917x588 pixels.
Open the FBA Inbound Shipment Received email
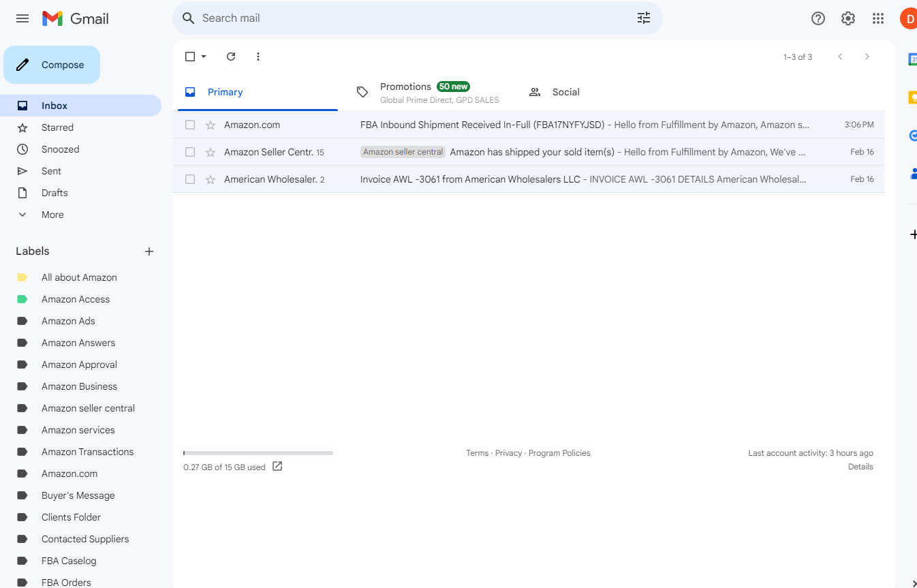click(529, 125)
